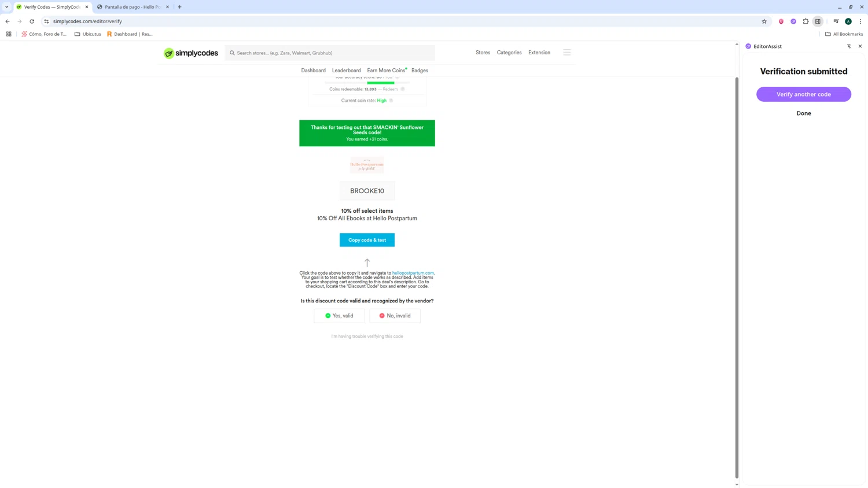Toggle the browser side panel icon
The image size is (868, 488).
(x=818, y=21)
